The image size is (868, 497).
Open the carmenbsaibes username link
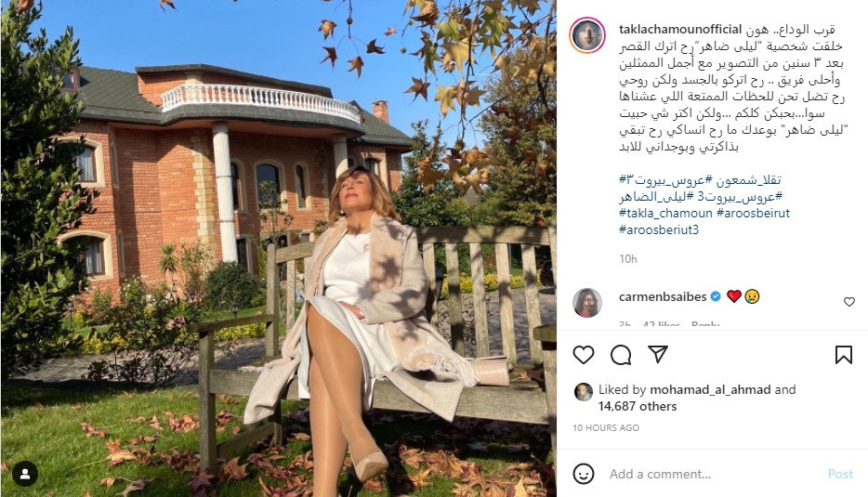tap(663, 296)
